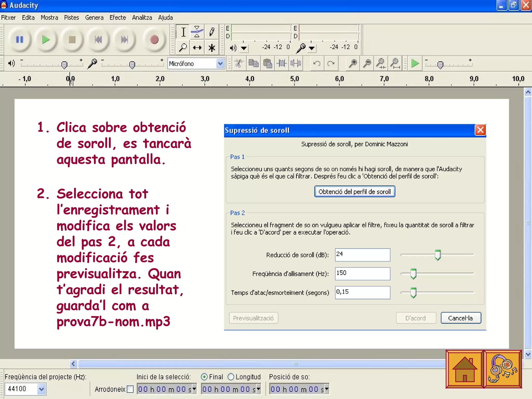This screenshot has height=399, width=532.
Task: Click Obtenció del perfil de soroll button
Action: pos(355,191)
